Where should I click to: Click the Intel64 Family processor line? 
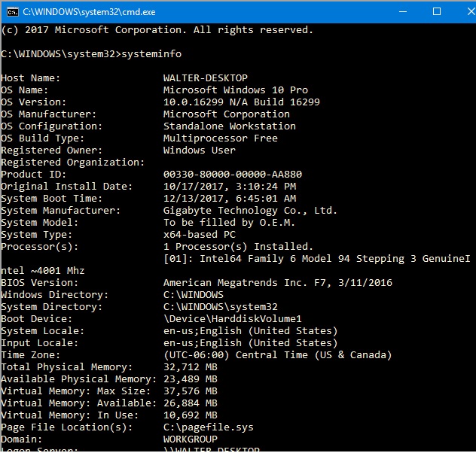316,259
